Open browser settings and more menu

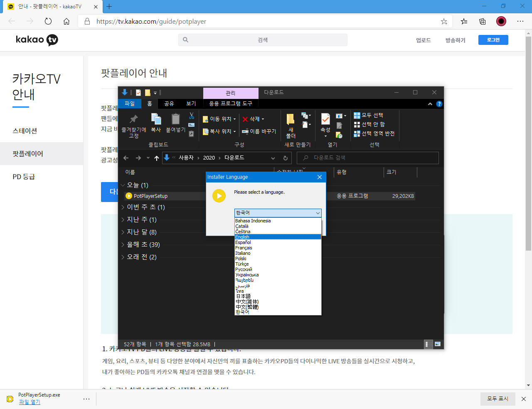click(x=520, y=21)
